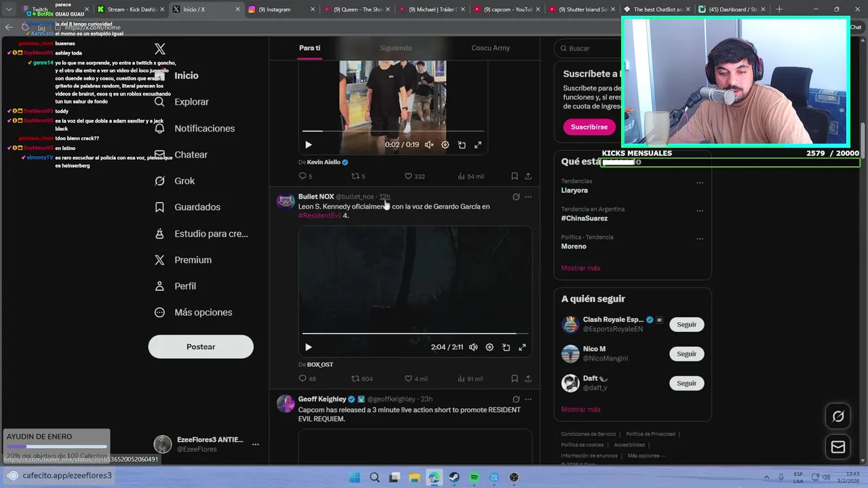Open Explorar in the X sidebar

(182, 102)
